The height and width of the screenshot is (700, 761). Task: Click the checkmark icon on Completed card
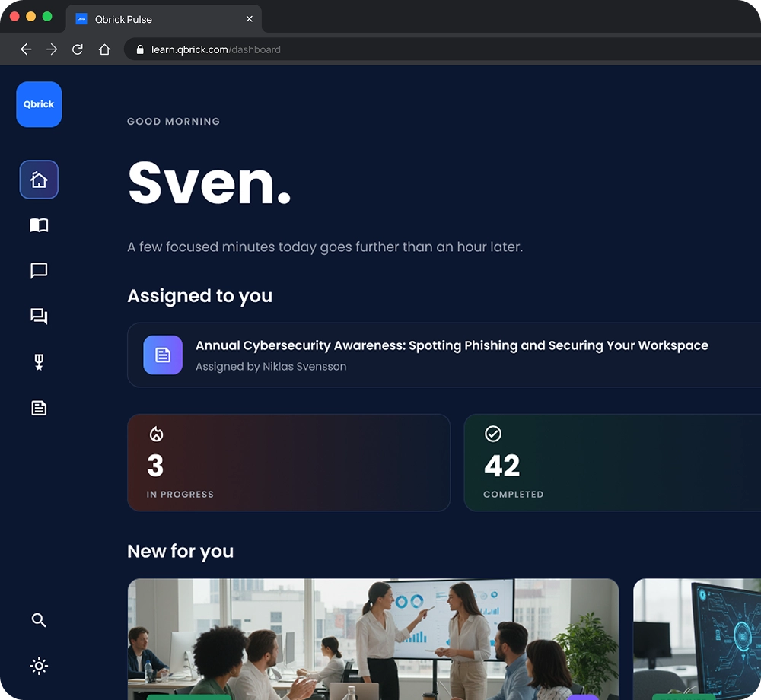click(x=493, y=434)
